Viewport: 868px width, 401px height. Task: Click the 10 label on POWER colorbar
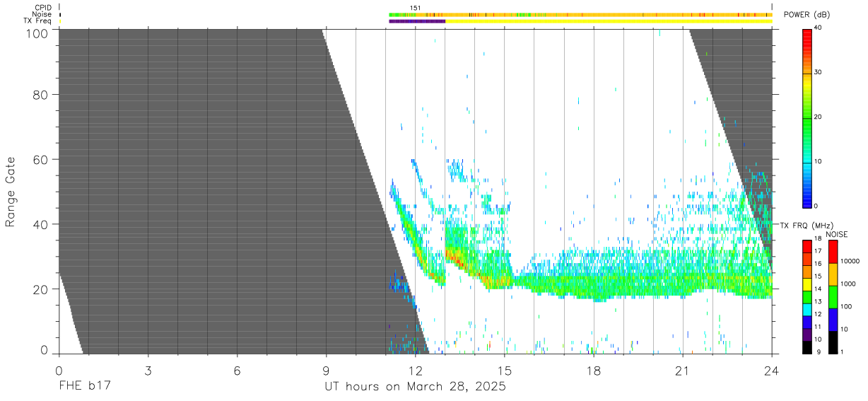click(x=817, y=161)
